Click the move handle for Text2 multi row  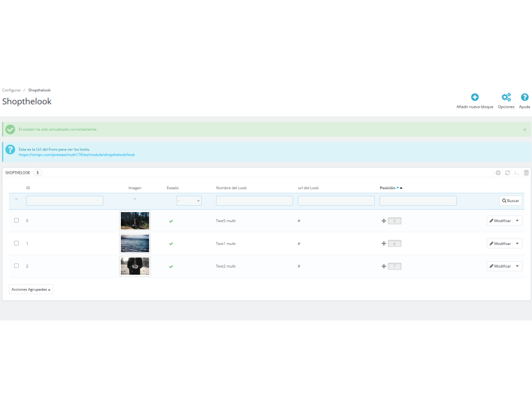point(384,267)
